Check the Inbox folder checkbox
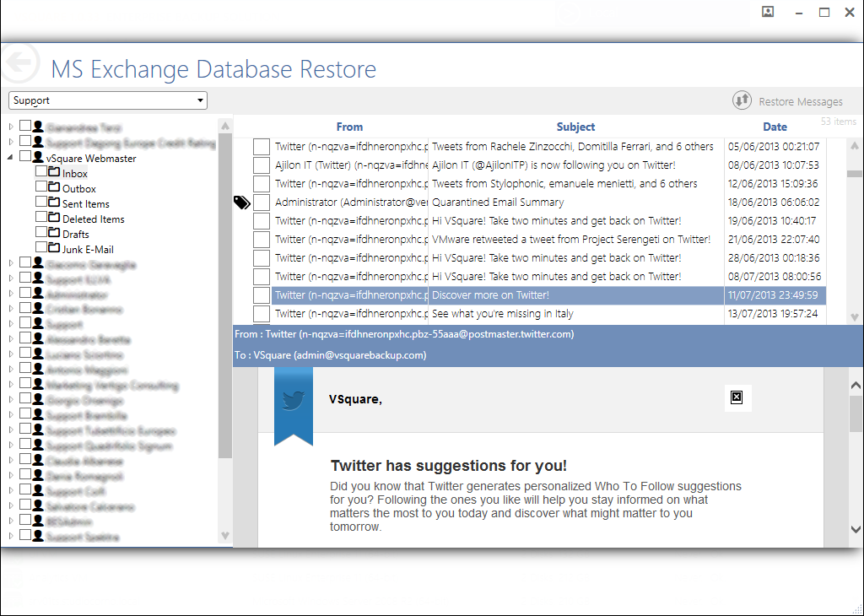Image resolution: width=864 pixels, height=616 pixels. 41,171
